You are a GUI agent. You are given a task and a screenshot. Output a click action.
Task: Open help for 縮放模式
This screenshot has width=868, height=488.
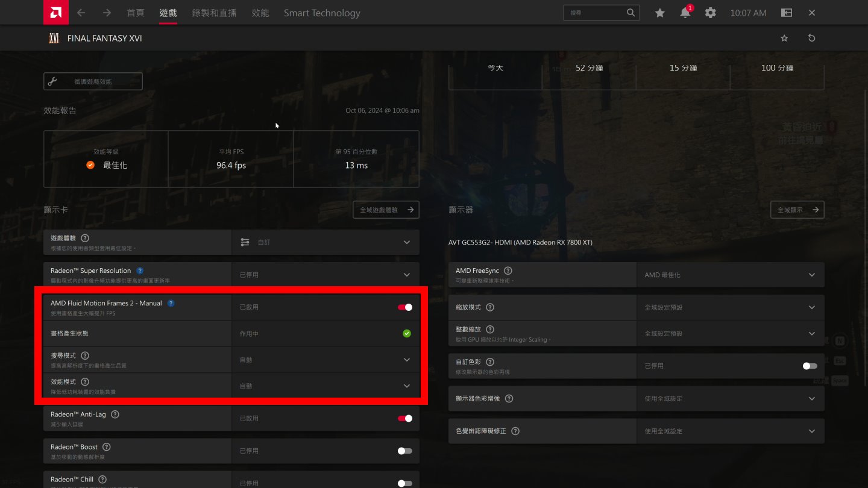[490, 307]
